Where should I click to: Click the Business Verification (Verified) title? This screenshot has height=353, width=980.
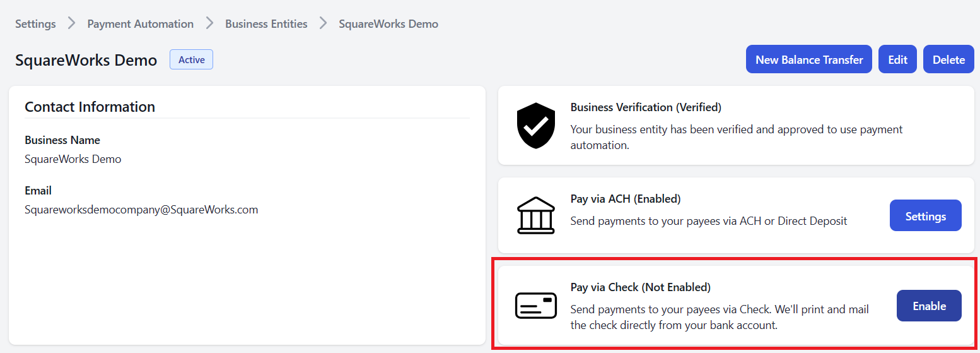(645, 107)
